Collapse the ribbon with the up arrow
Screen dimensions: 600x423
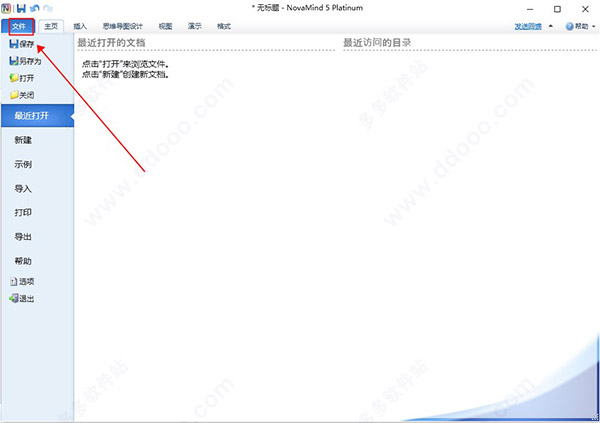tap(551, 26)
